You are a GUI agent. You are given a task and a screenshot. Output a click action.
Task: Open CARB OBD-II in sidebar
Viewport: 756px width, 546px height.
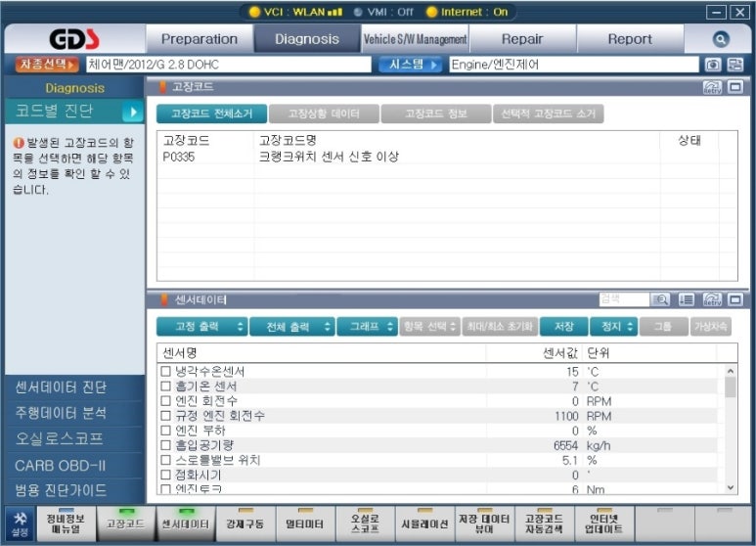click(x=74, y=466)
